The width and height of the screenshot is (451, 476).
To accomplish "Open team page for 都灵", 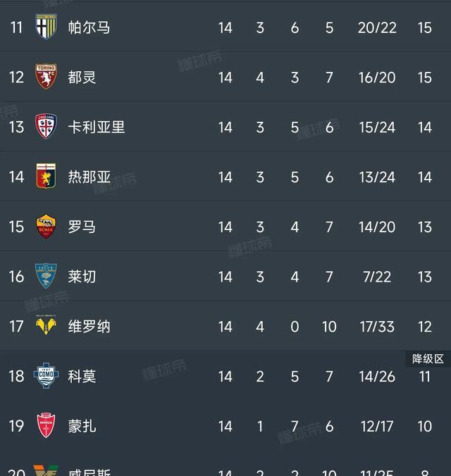I will pyautogui.click(x=82, y=77).
